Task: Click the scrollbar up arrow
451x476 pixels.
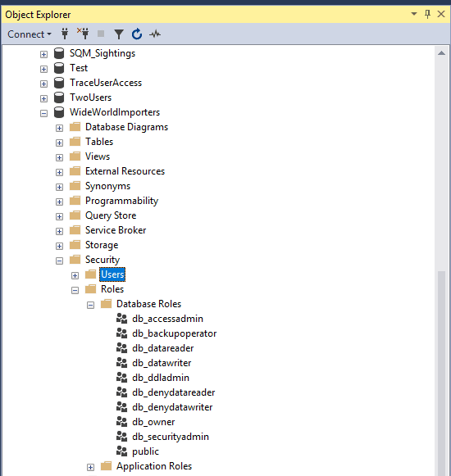Action: click(442, 53)
